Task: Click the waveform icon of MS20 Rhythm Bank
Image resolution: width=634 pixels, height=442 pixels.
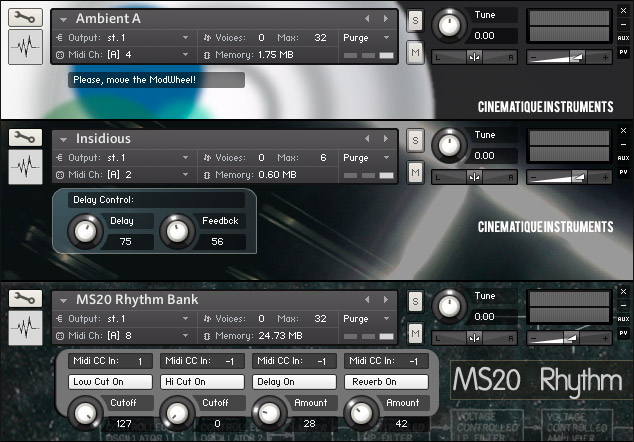Action: point(25,328)
